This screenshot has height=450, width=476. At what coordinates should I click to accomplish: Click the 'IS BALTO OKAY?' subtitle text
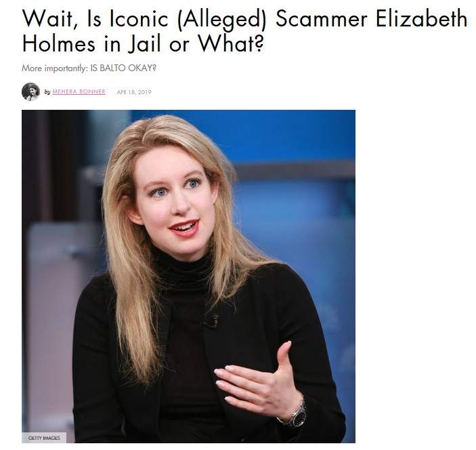(x=123, y=68)
